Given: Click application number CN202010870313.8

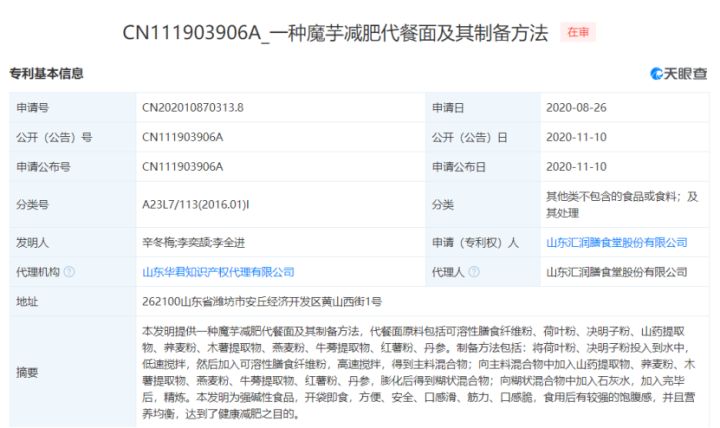Looking at the screenshot, I should click(193, 106).
